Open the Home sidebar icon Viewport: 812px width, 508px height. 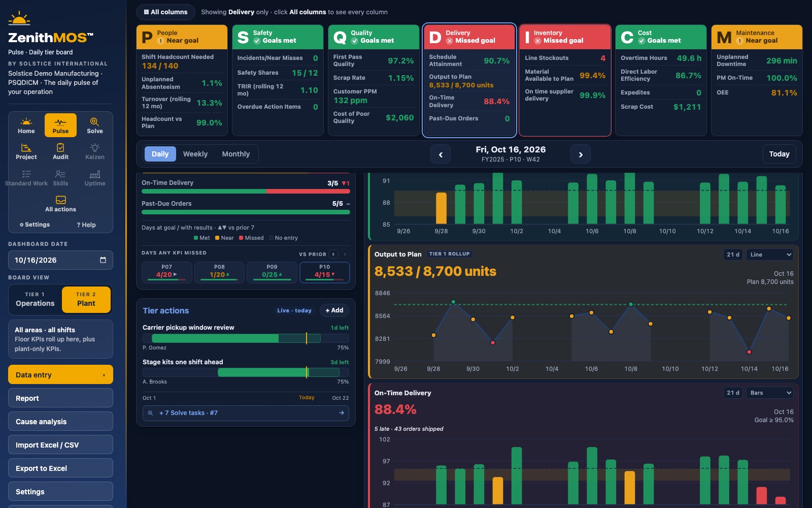click(x=26, y=125)
